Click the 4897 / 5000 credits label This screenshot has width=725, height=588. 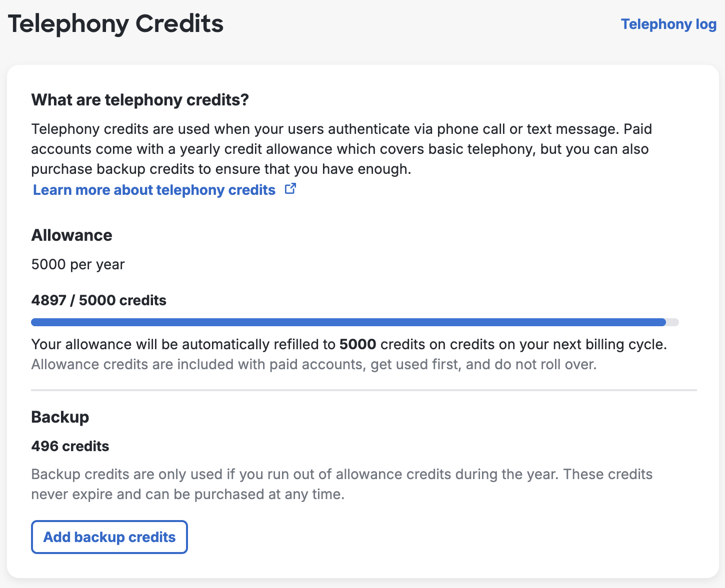coord(98,300)
